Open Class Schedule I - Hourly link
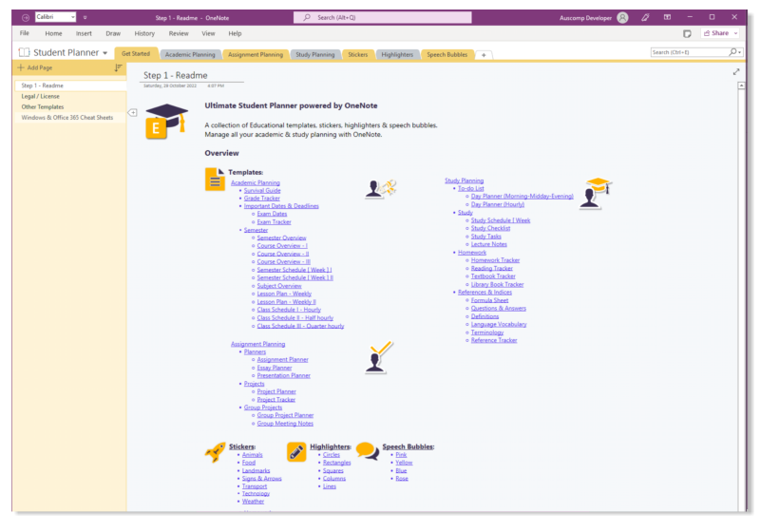The image size is (779, 532). (x=289, y=310)
